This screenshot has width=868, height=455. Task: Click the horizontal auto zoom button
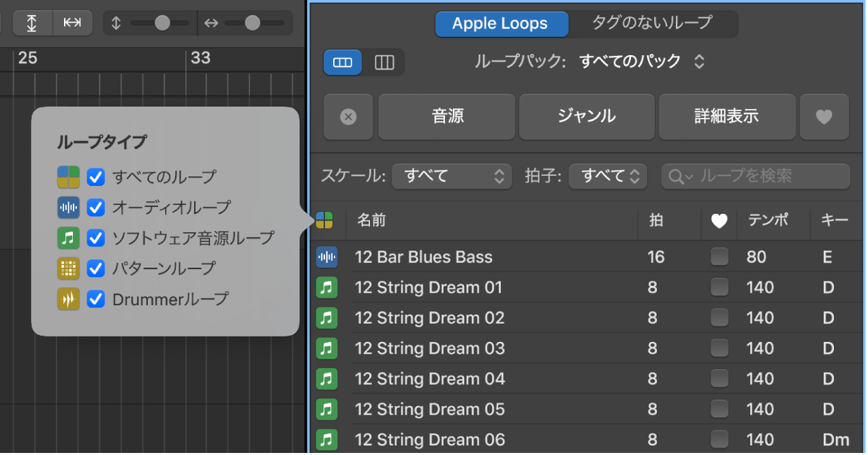72,22
